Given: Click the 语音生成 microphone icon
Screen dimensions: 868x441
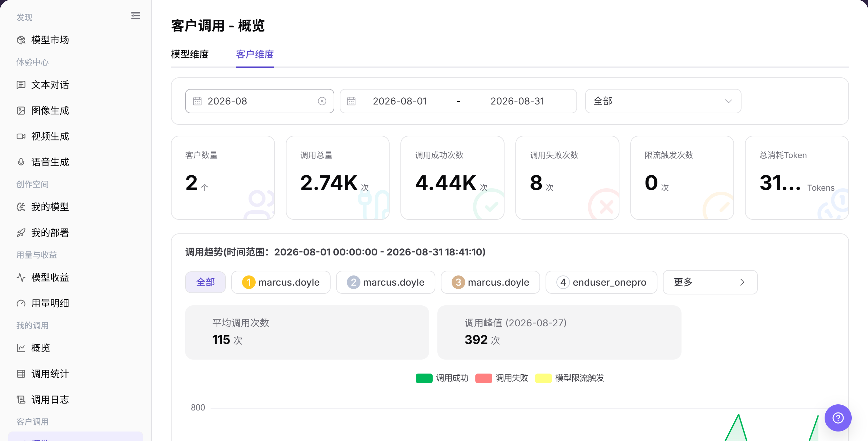Looking at the screenshot, I should [21, 162].
